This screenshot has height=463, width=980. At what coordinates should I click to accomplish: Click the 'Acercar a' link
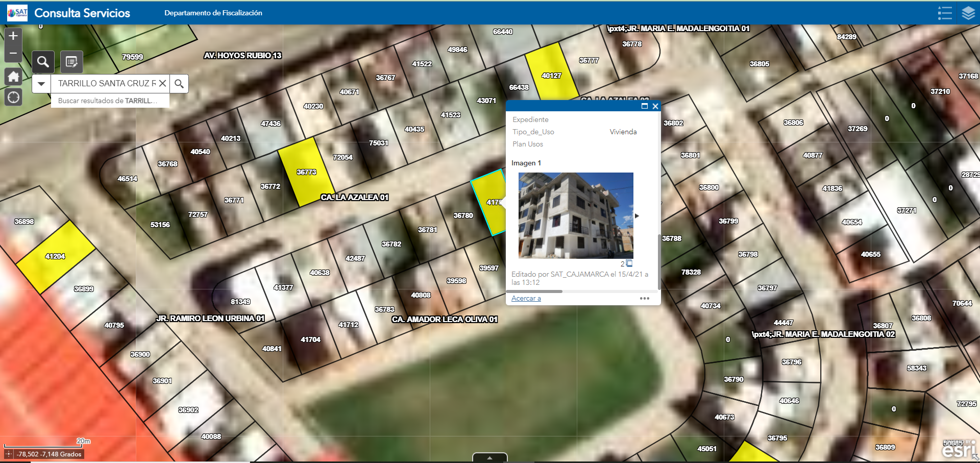526,299
